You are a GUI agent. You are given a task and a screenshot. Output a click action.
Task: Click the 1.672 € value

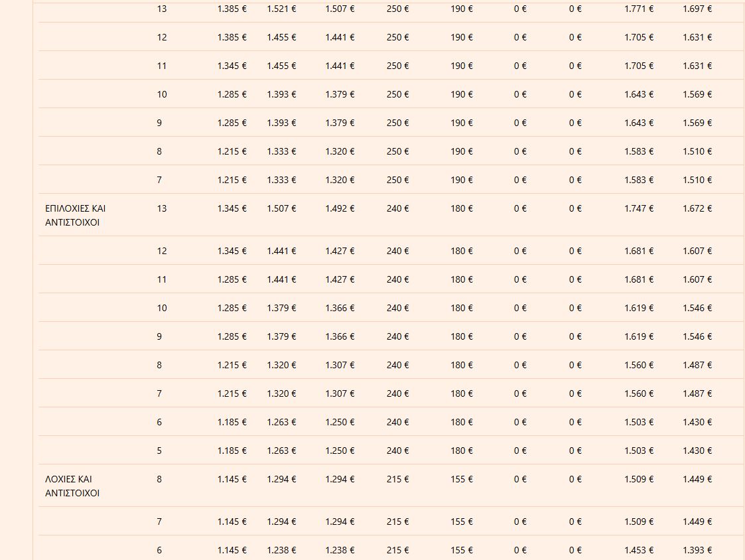(x=697, y=208)
